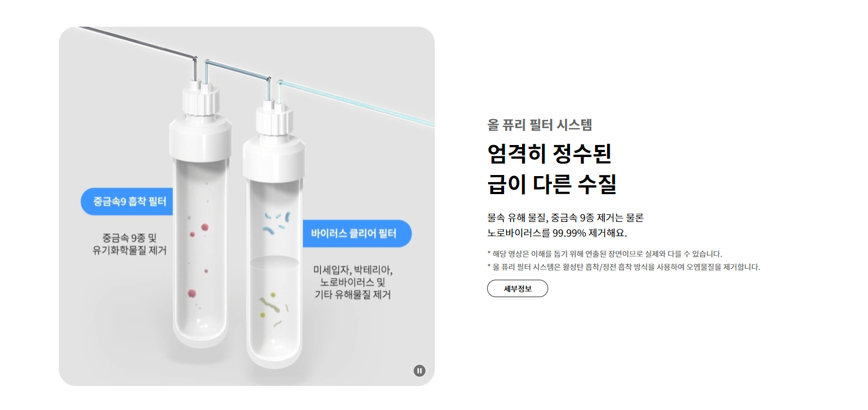Viewport: 868px width, 410px height.
Task: Open the 세부정보 details button
Action: tap(517, 288)
